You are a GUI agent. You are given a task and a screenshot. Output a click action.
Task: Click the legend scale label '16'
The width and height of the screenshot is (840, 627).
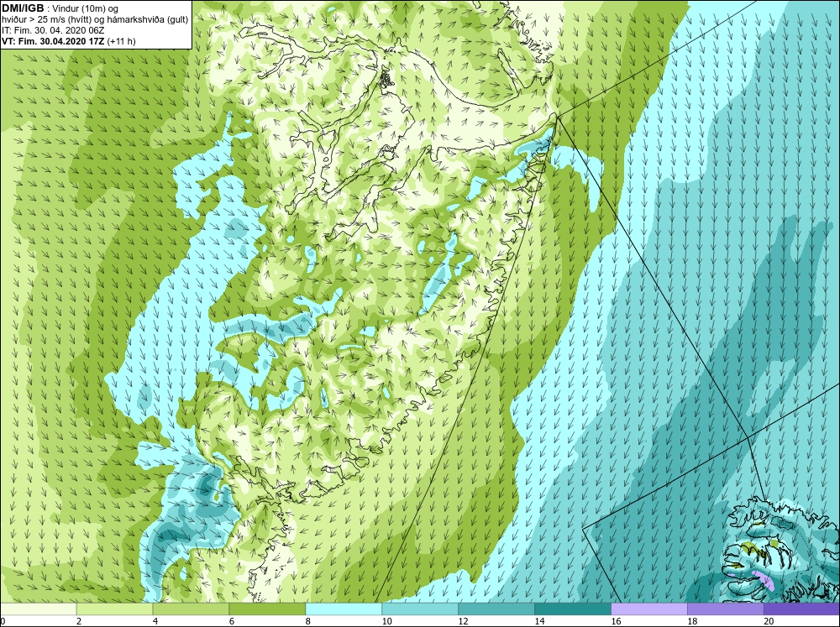click(x=616, y=621)
